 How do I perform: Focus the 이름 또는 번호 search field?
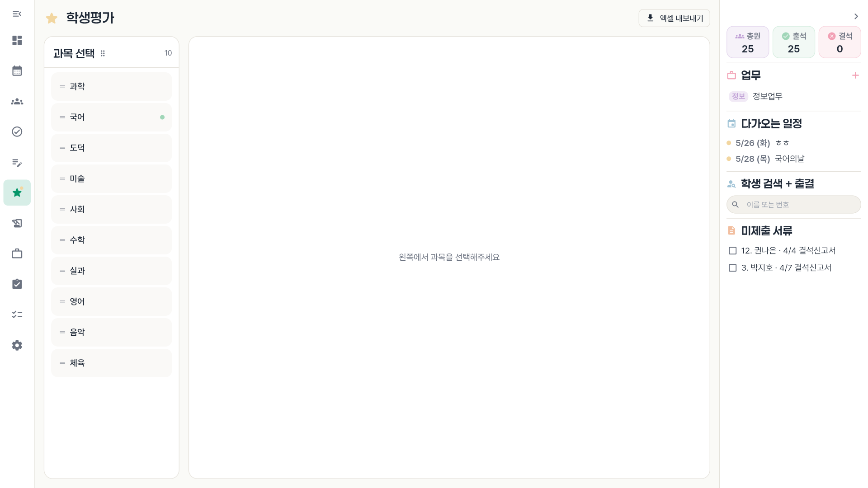coord(793,205)
